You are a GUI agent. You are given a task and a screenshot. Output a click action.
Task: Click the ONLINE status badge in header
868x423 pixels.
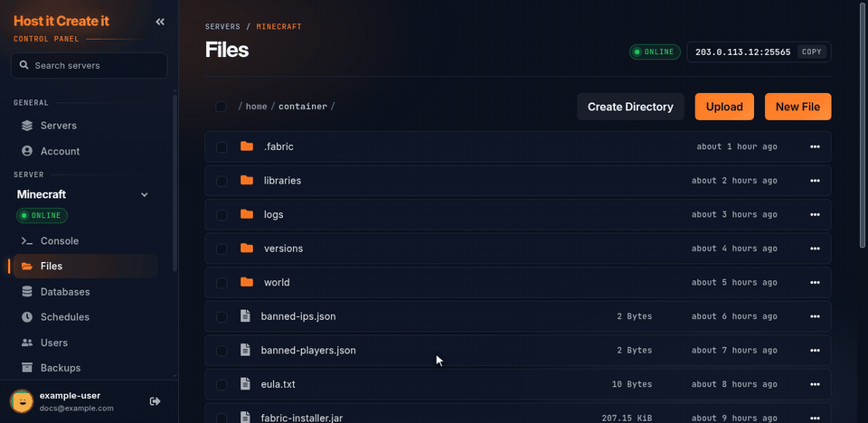[655, 52]
